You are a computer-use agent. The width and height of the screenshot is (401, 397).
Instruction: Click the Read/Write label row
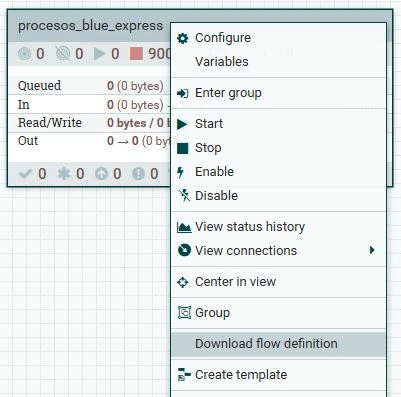coord(50,123)
